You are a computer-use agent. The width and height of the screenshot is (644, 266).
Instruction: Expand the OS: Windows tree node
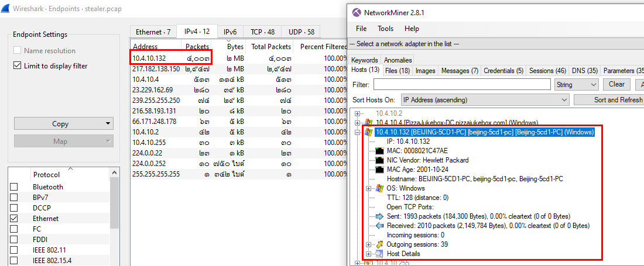click(x=369, y=188)
